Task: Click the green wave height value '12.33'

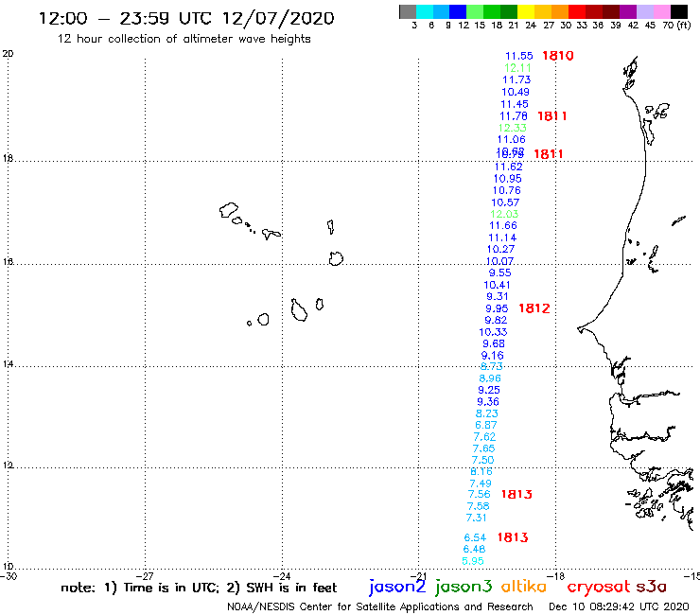Action: coord(512,128)
